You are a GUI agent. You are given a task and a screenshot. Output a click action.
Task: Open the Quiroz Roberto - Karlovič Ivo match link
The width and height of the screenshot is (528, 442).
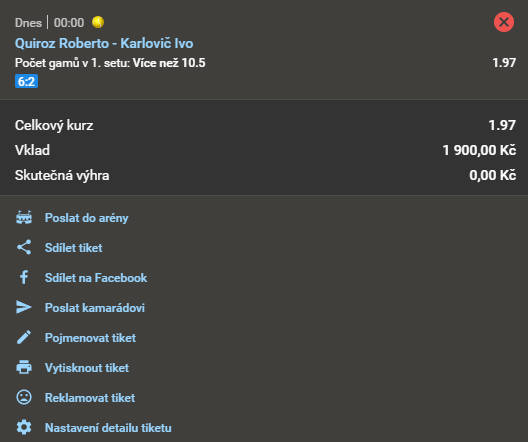coord(104,43)
